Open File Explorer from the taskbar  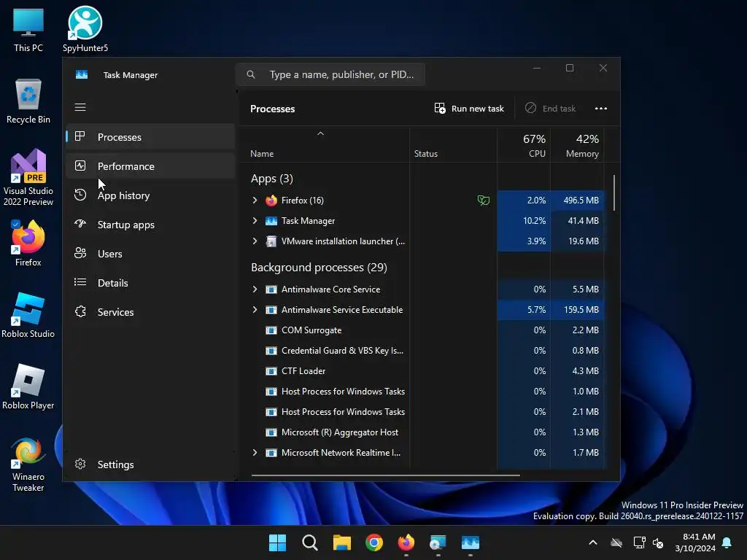[x=341, y=542]
